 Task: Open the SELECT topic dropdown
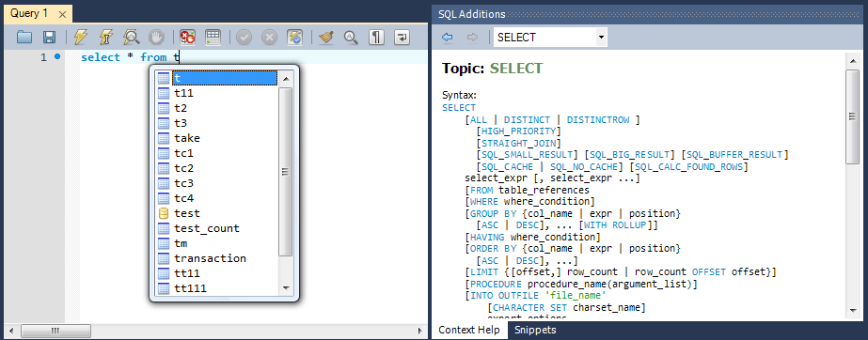(x=601, y=38)
